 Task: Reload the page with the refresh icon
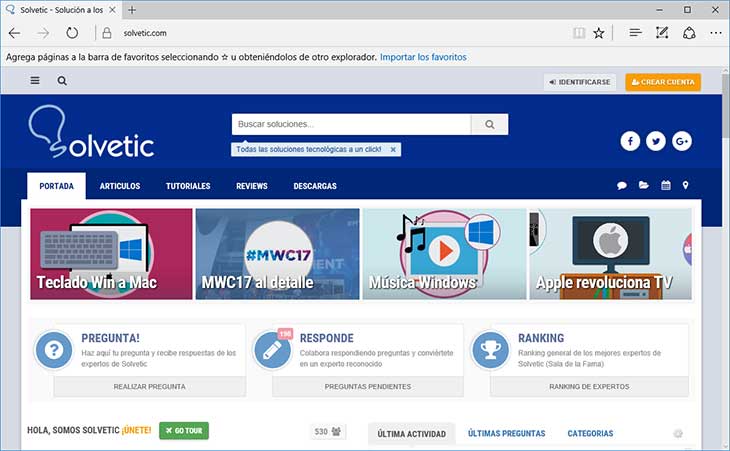(72, 33)
